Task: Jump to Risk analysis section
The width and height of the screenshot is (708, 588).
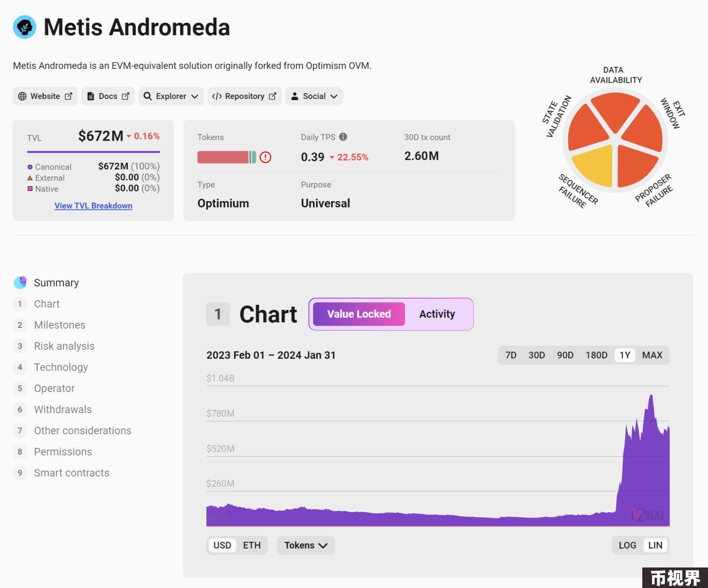Action: [x=64, y=346]
